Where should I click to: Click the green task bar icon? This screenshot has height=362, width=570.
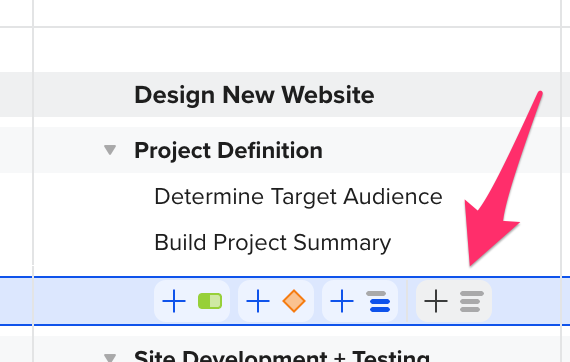pyautogui.click(x=210, y=301)
